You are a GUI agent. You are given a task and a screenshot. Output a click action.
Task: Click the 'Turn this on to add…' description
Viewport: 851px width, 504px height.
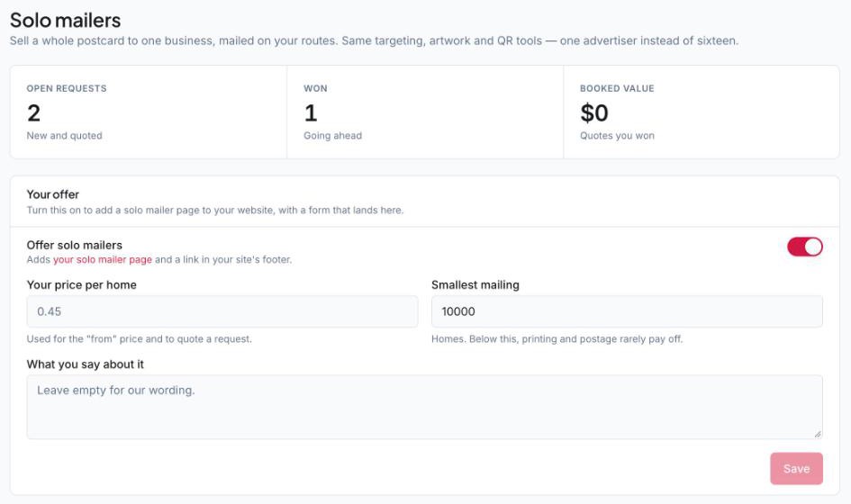215,211
